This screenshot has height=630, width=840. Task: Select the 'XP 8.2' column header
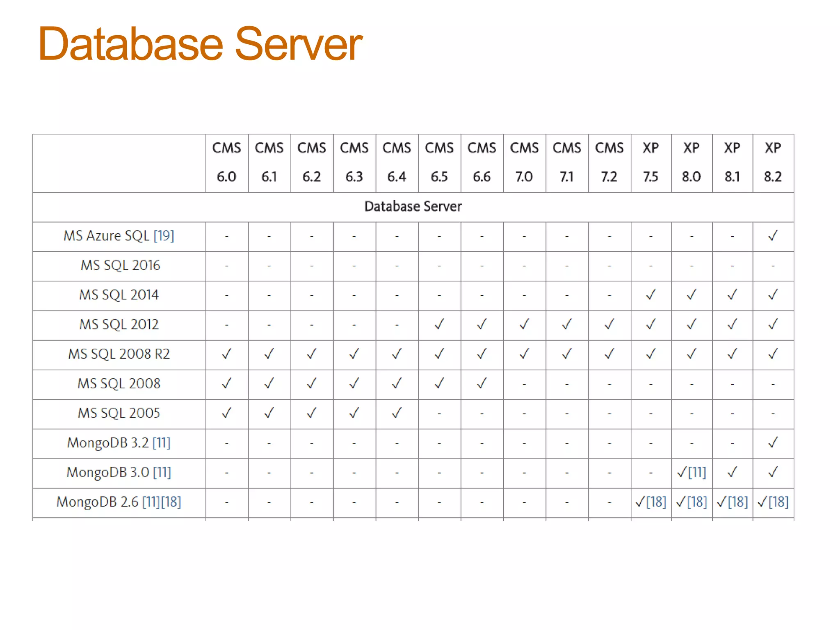click(x=773, y=163)
